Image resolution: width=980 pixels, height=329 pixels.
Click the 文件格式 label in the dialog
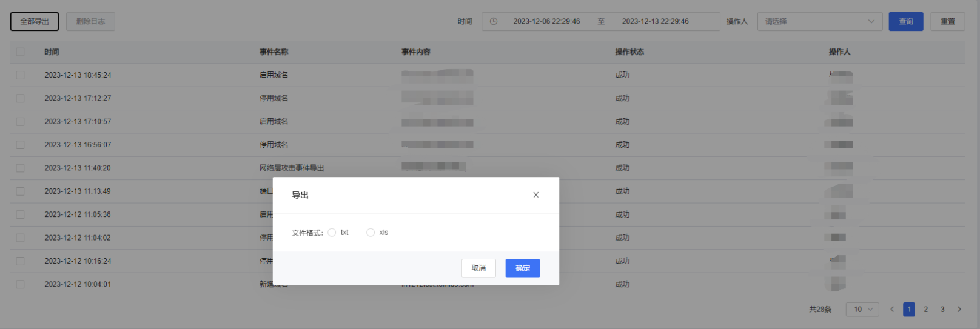[x=307, y=233]
